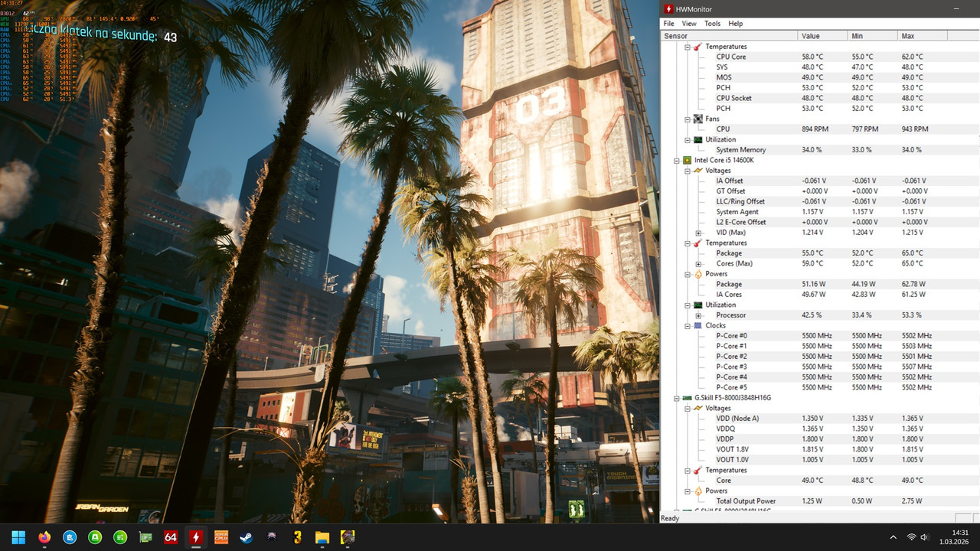Click the Value column header
The height and width of the screenshot is (551, 980).
pos(823,36)
